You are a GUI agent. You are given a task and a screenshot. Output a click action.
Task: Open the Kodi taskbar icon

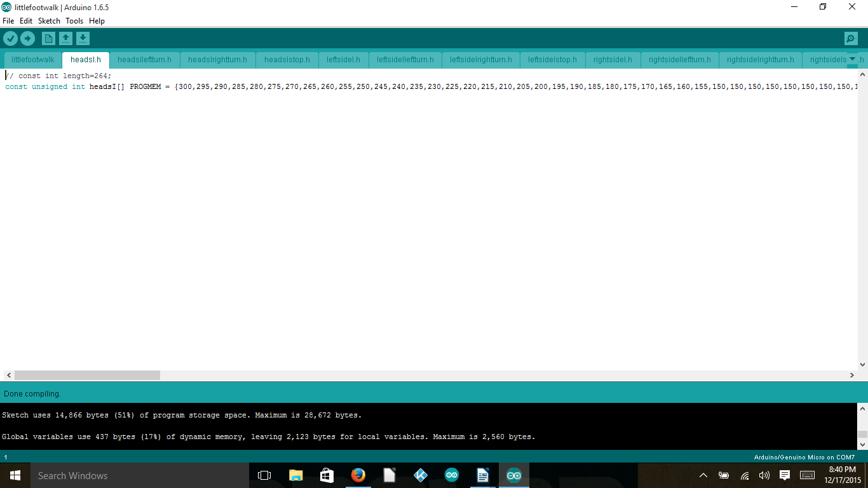421,475
